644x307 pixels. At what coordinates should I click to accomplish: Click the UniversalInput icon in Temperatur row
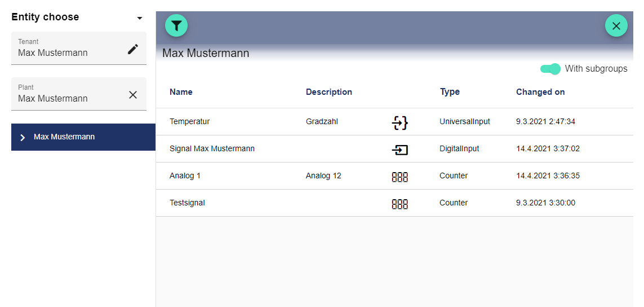[x=399, y=122]
